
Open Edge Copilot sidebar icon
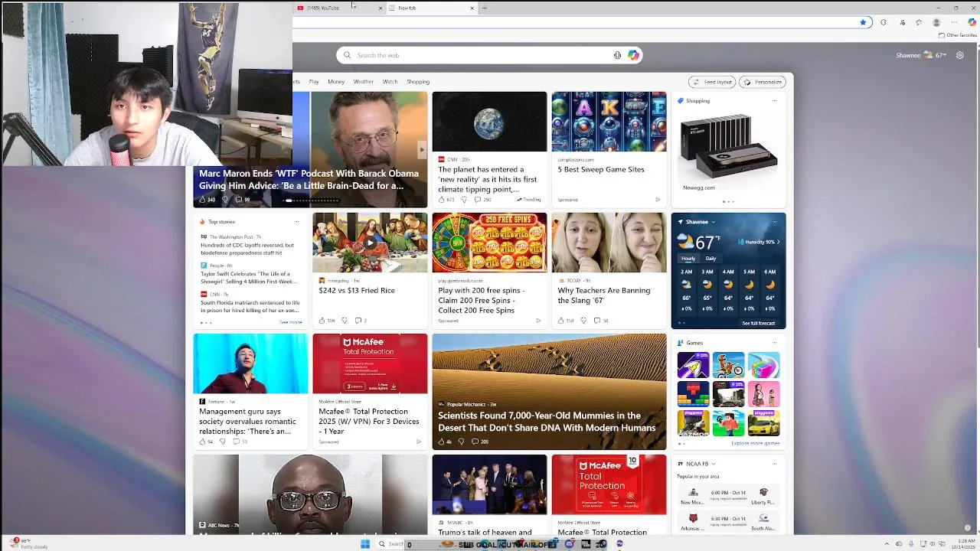(x=972, y=22)
